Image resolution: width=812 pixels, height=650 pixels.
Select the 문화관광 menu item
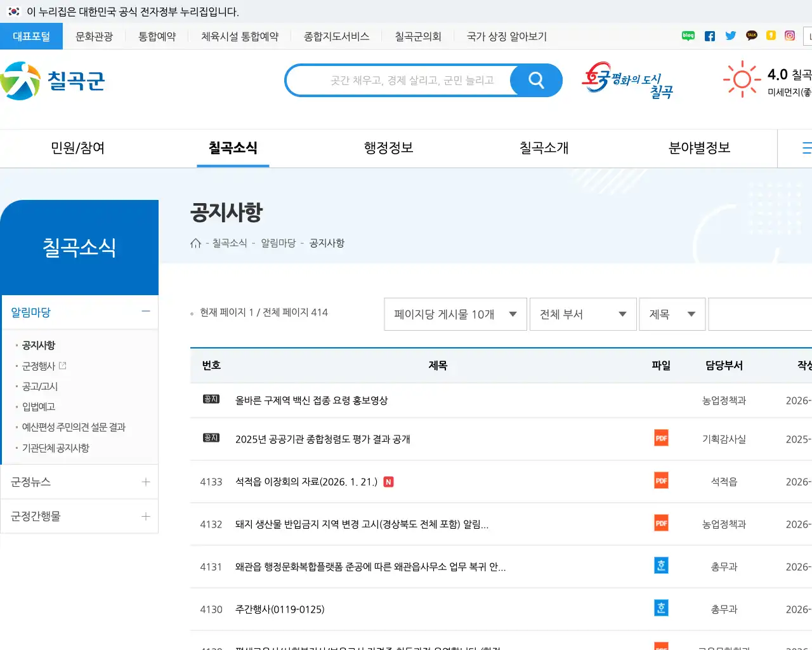(94, 36)
